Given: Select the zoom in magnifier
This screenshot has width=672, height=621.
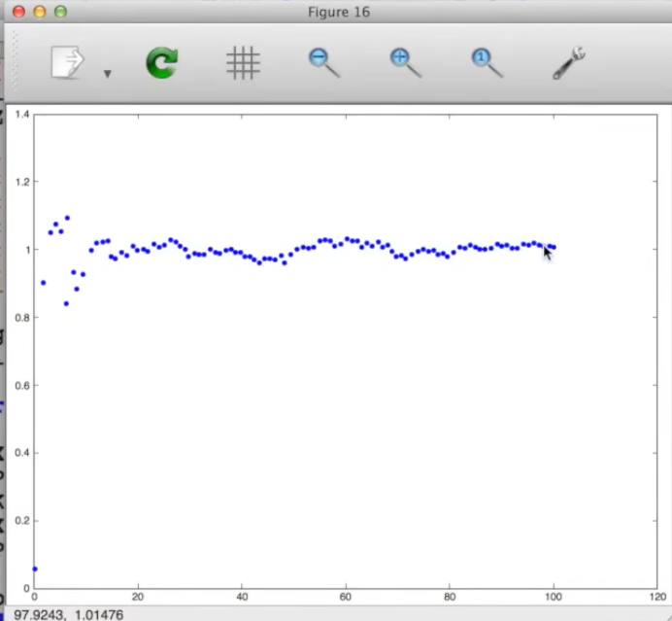Looking at the screenshot, I should click(x=405, y=62).
